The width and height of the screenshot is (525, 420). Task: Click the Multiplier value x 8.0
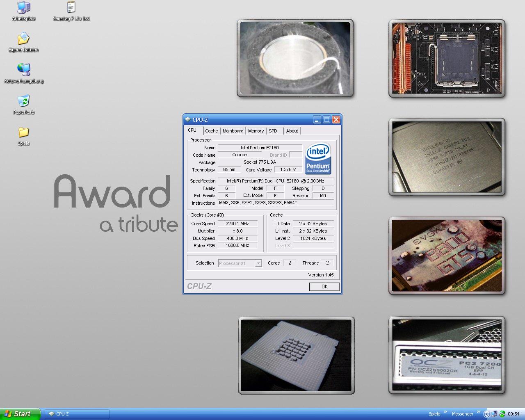[x=237, y=231]
